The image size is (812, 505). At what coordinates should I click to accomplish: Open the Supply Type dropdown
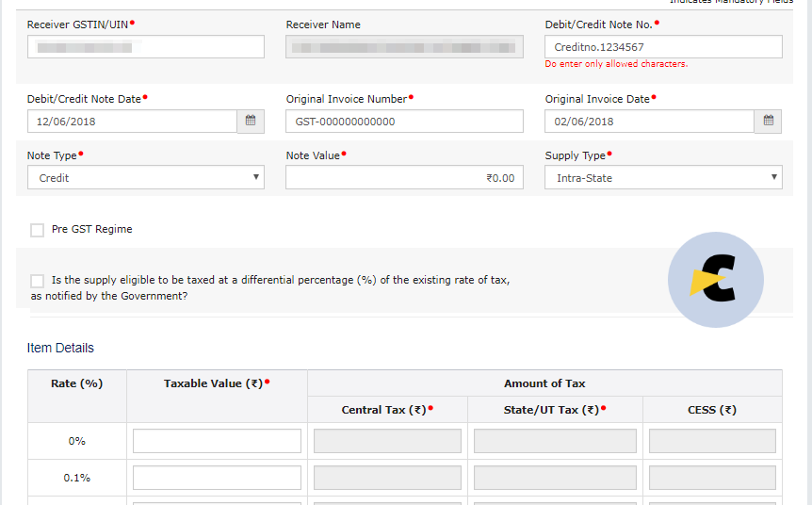663,178
